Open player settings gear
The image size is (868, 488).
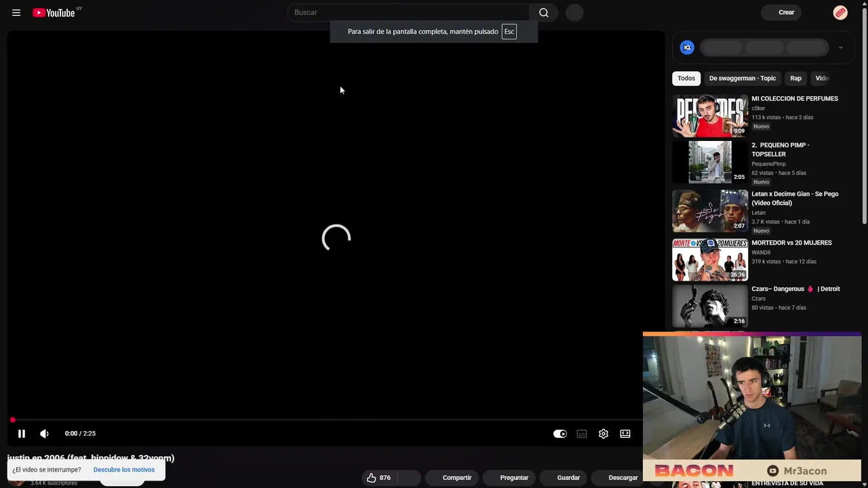pyautogui.click(x=604, y=434)
